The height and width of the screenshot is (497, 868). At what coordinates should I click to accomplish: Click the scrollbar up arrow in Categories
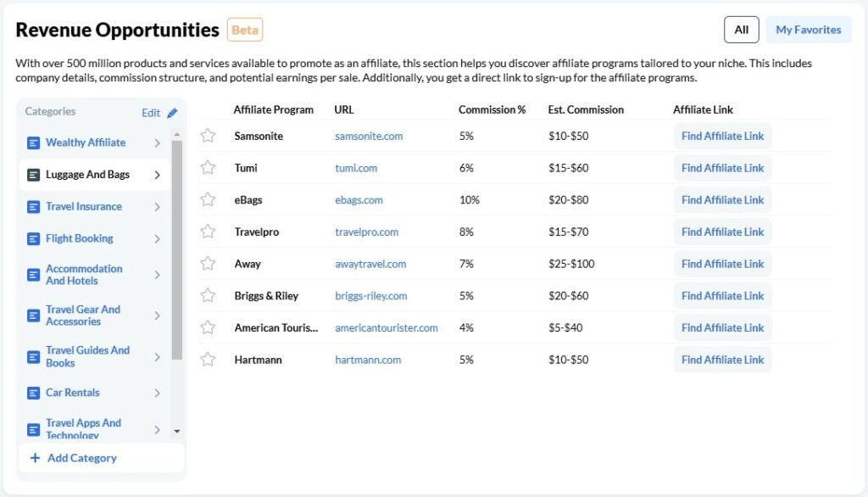pyautogui.click(x=176, y=135)
